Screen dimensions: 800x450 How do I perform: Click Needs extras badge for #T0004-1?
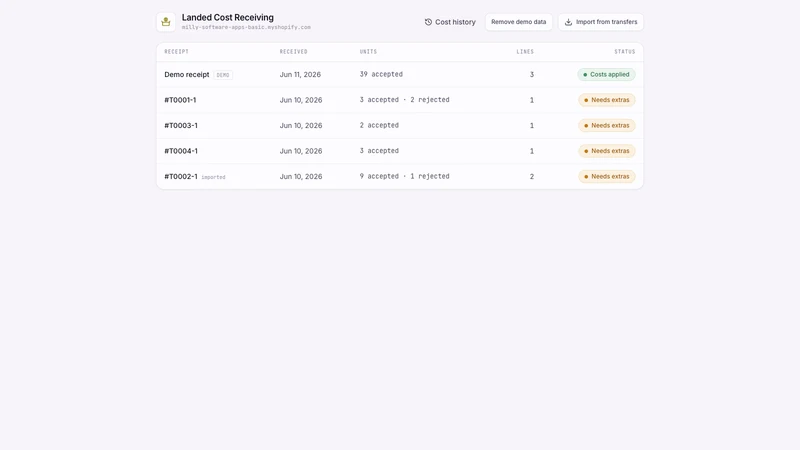click(x=607, y=151)
